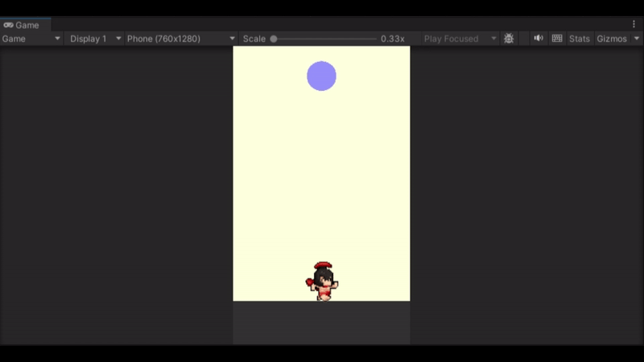Open the Gizmos dropdown arrow
The height and width of the screenshot is (362, 644).
pos(637,39)
